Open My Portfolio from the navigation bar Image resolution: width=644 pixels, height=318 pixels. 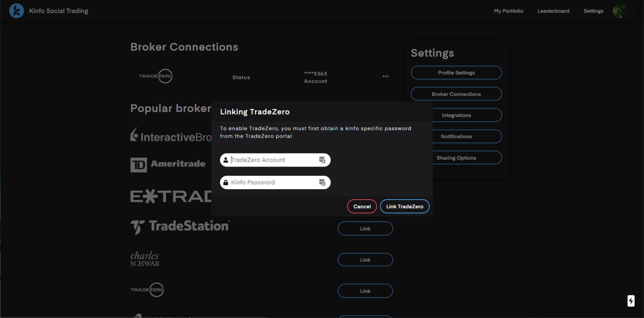pyautogui.click(x=509, y=11)
